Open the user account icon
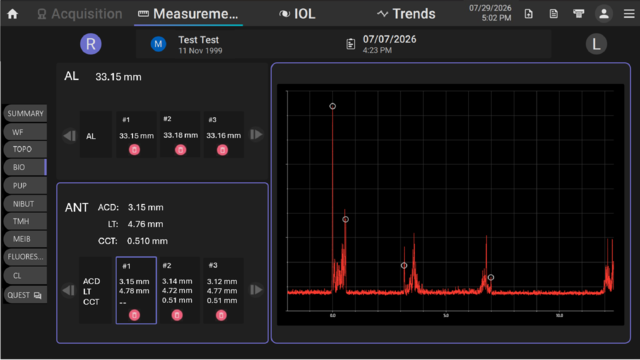Screen dimensions: 640x360 tap(604, 14)
